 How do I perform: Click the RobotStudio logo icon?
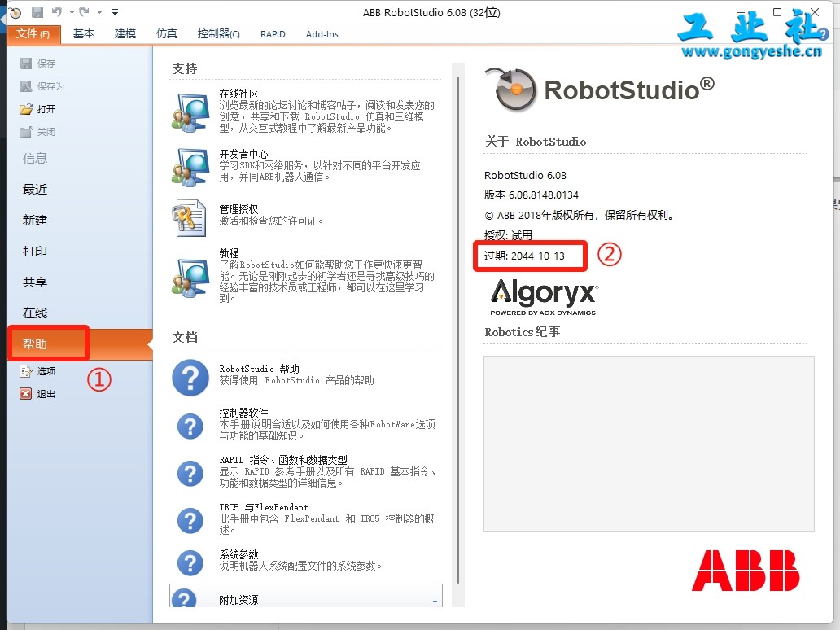(x=511, y=89)
